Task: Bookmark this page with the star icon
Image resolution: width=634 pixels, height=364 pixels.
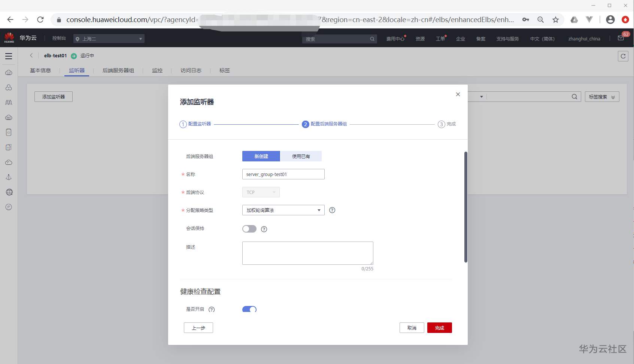Action: tap(555, 19)
